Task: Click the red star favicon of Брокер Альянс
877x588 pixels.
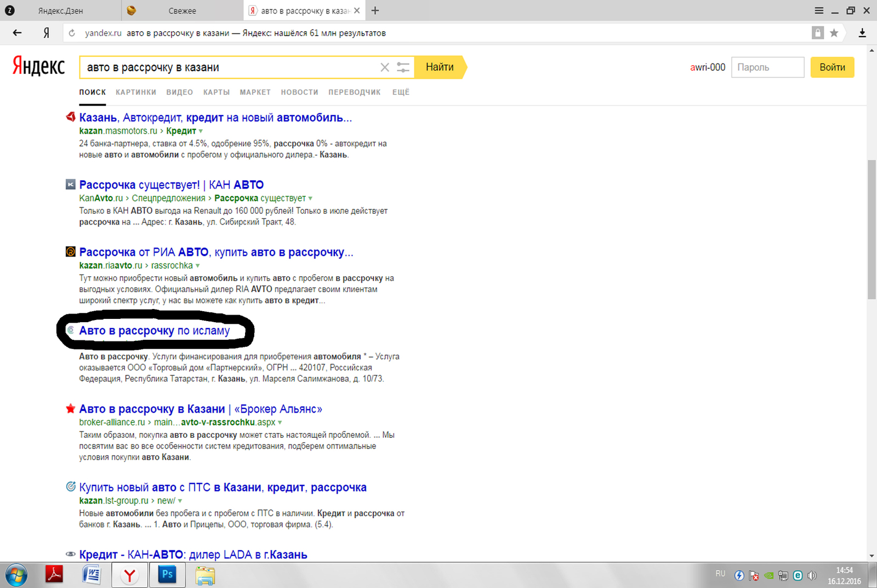Action: click(70, 408)
